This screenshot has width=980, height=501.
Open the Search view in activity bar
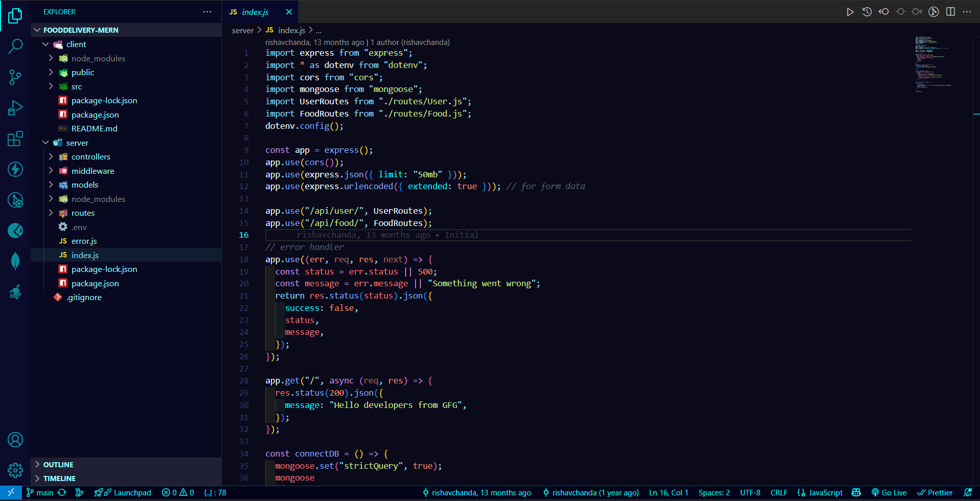click(x=15, y=47)
